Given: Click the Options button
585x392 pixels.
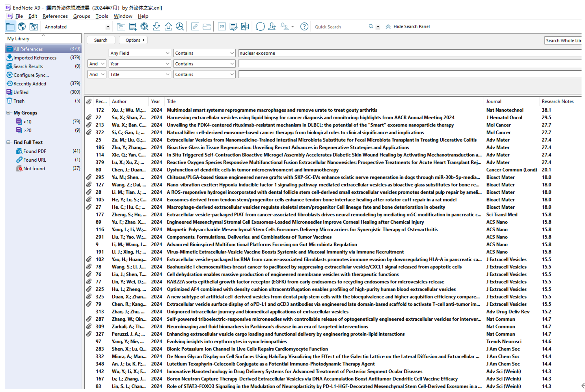Looking at the screenshot, I should coord(133,40).
